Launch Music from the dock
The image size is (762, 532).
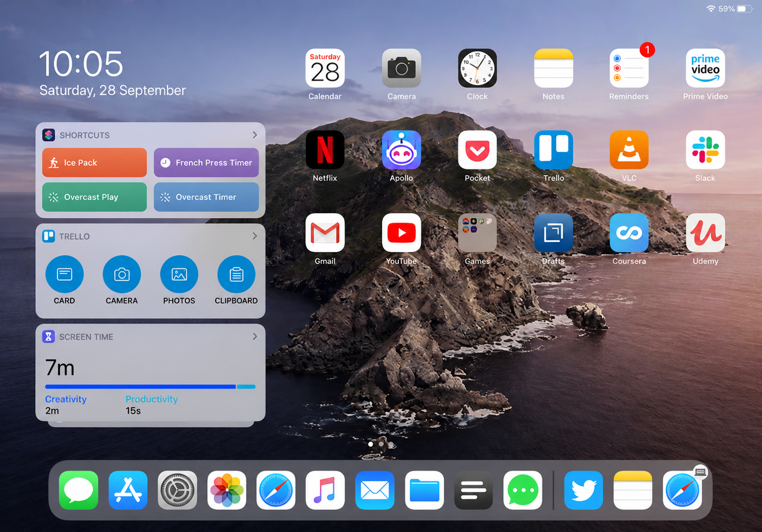[325, 490]
